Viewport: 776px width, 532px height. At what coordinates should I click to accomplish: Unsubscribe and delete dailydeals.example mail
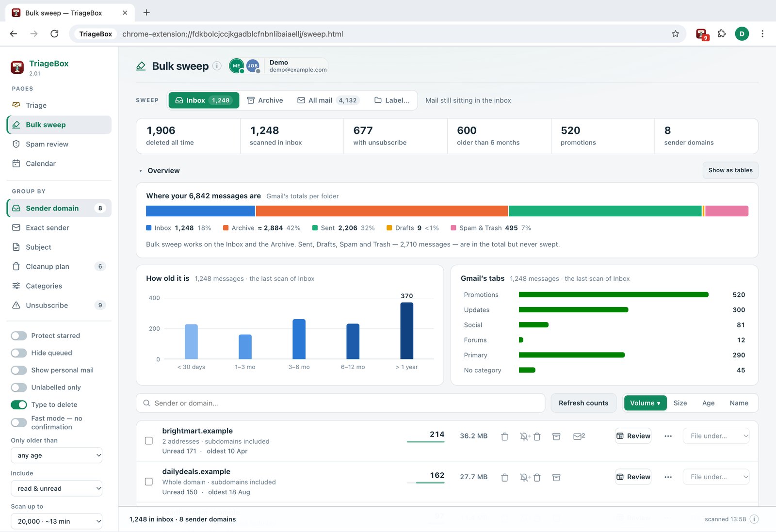(530, 477)
